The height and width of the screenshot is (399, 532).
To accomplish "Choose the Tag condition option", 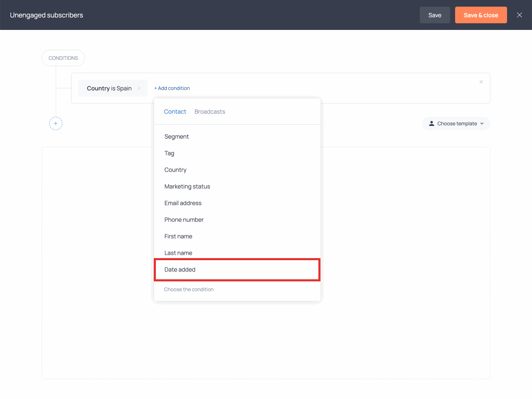I will pyautogui.click(x=169, y=153).
